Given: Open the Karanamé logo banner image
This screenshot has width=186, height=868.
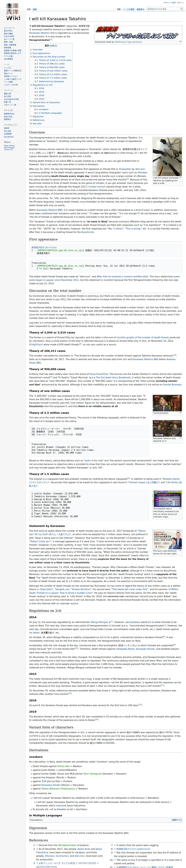Looking at the screenshot, I should click(x=138, y=33).
